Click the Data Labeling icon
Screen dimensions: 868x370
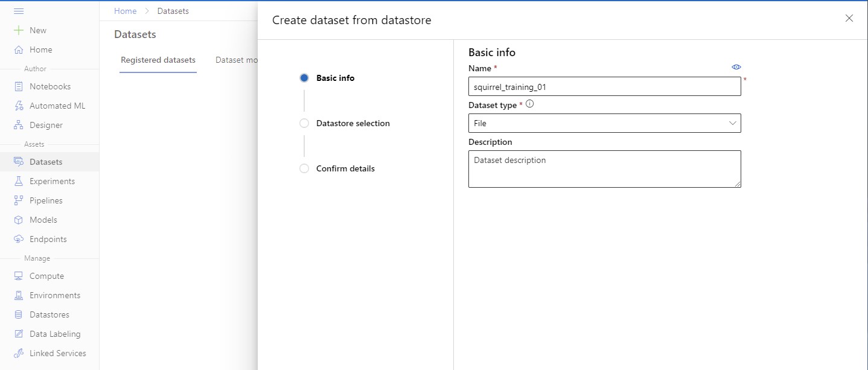19,334
